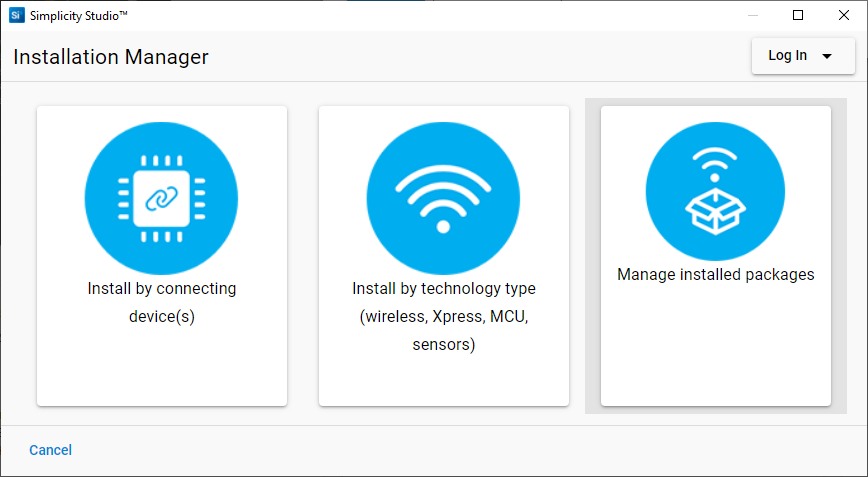Select "Install by connecting device(s)" label

[x=162, y=303]
